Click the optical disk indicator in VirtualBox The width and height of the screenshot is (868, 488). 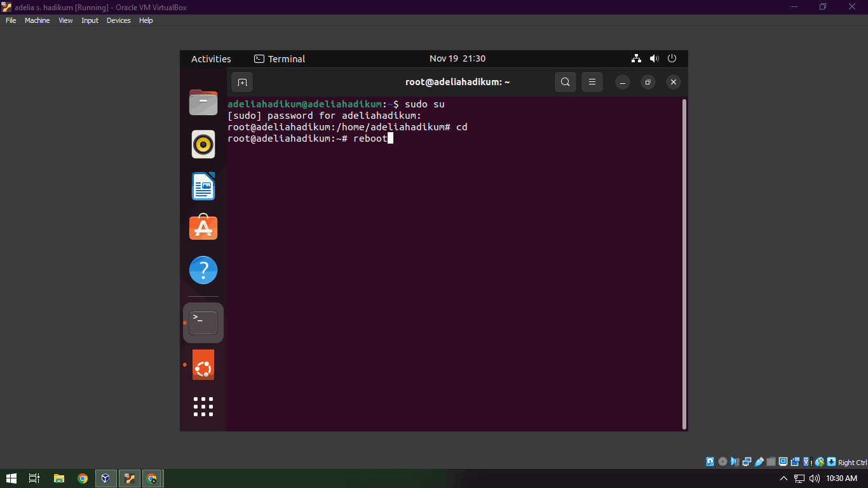722,462
